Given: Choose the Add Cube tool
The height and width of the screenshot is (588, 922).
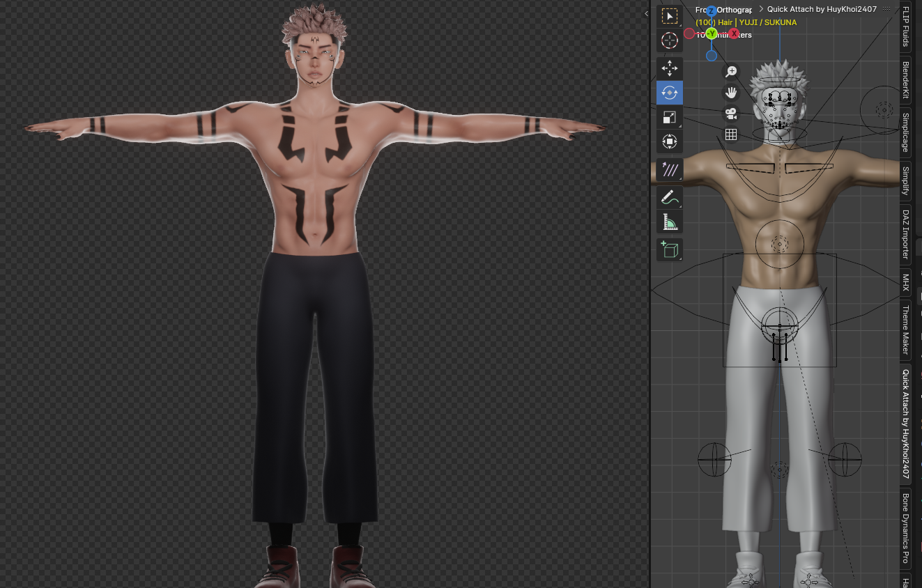Looking at the screenshot, I should pyautogui.click(x=669, y=249).
